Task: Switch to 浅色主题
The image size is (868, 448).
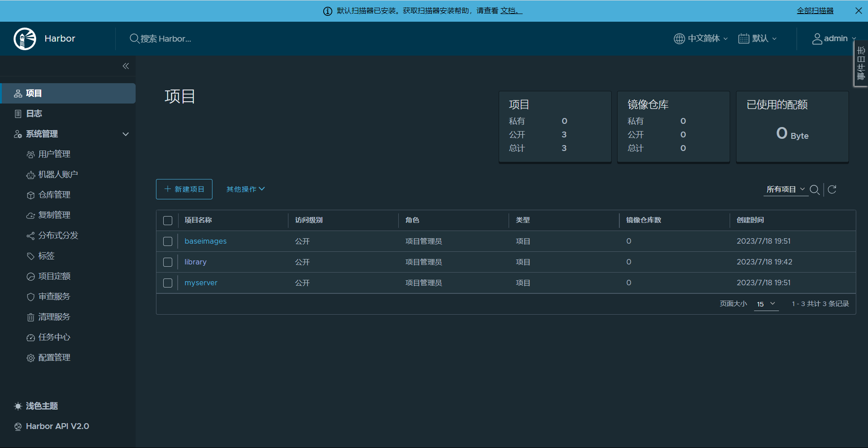Action: coord(42,406)
